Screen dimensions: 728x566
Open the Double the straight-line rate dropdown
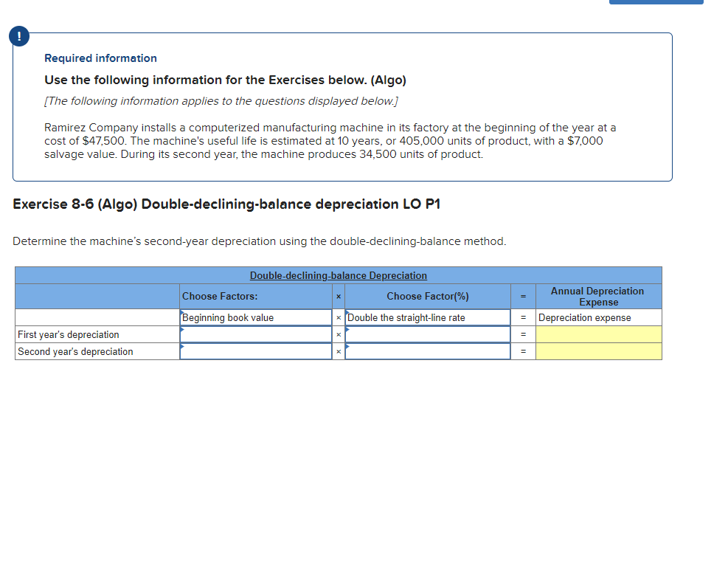(x=427, y=317)
